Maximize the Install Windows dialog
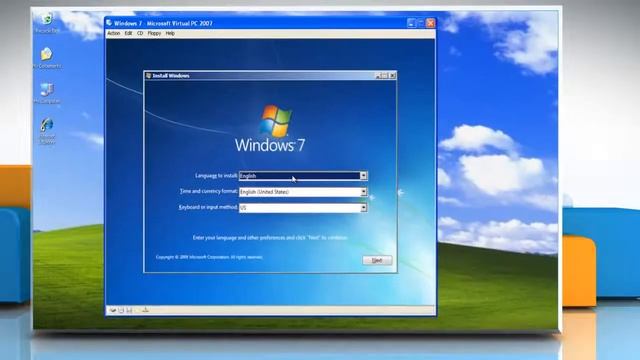The image size is (640, 360). (385, 76)
